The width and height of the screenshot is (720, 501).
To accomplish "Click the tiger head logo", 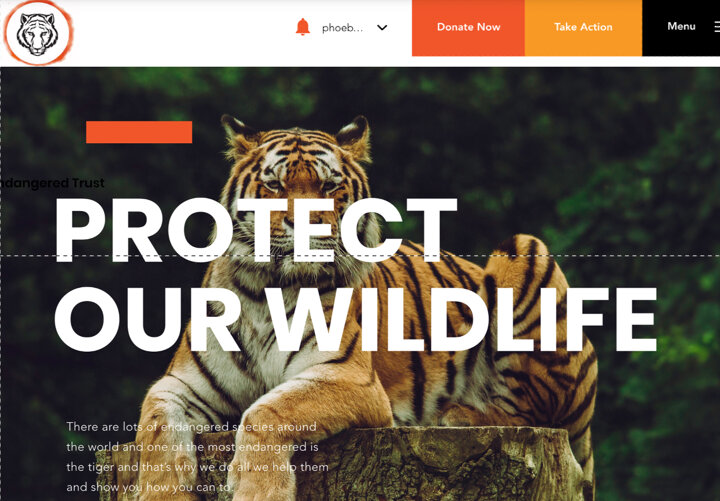I will (38, 33).
